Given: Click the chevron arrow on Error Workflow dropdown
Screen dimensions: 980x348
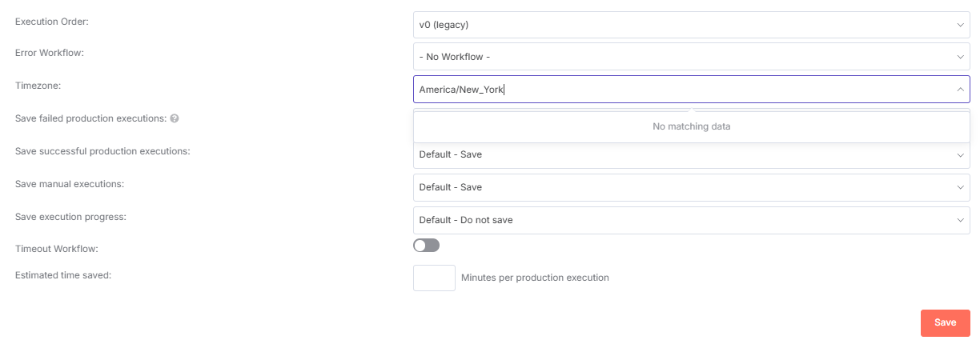Looking at the screenshot, I should [x=960, y=57].
